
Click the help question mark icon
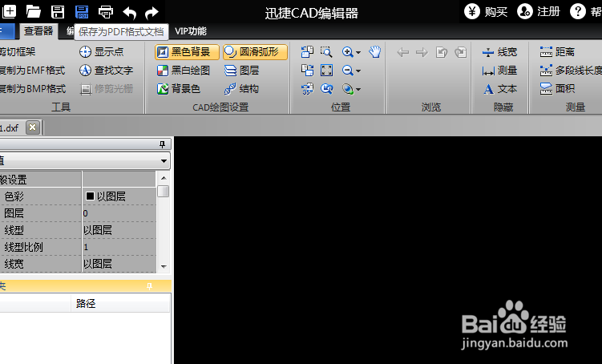pyautogui.click(x=577, y=11)
